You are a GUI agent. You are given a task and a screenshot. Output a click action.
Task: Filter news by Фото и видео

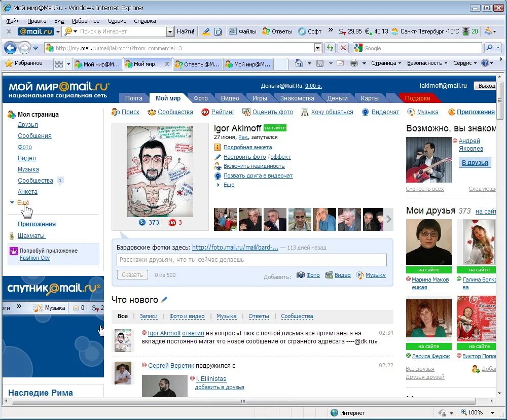click(x=187, y=316)
